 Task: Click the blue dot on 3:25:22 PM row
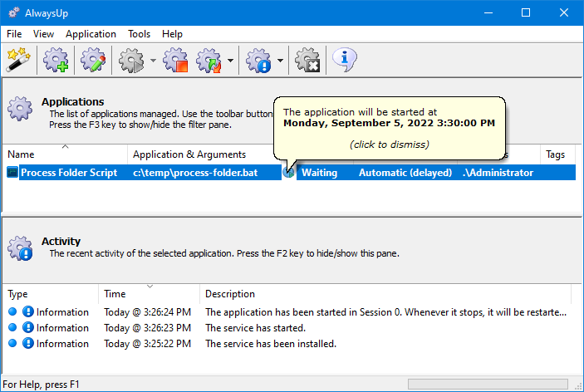(x=12, y=343)
